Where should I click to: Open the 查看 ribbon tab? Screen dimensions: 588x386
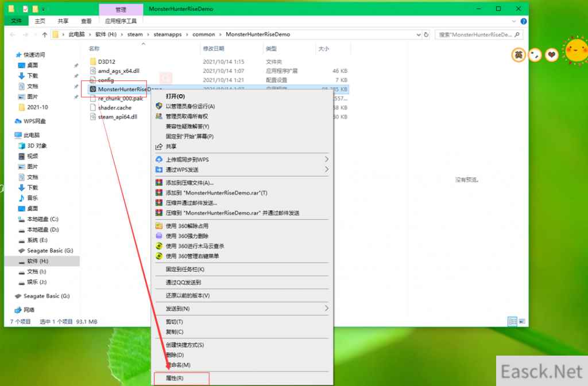[86, 21]
